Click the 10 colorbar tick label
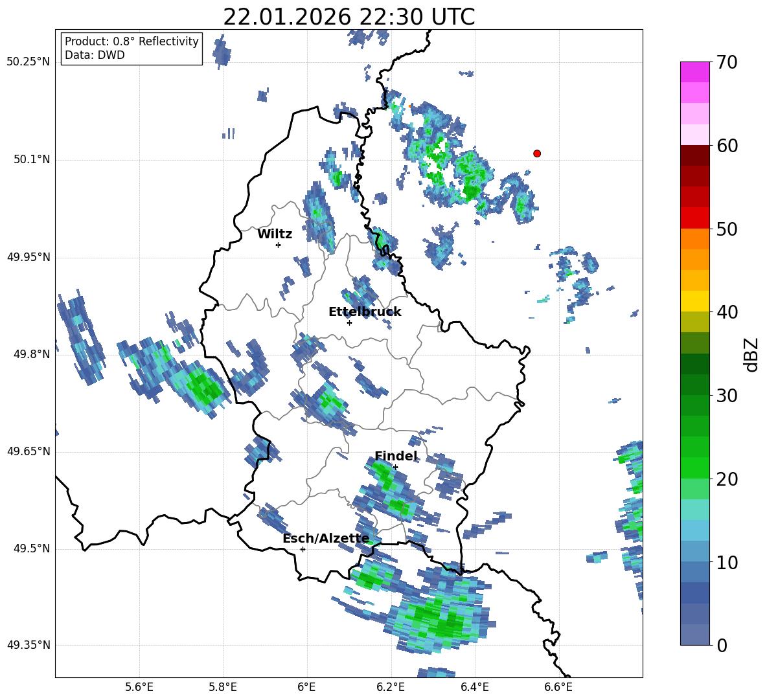 pyautogui.click(x=727, y=563)
